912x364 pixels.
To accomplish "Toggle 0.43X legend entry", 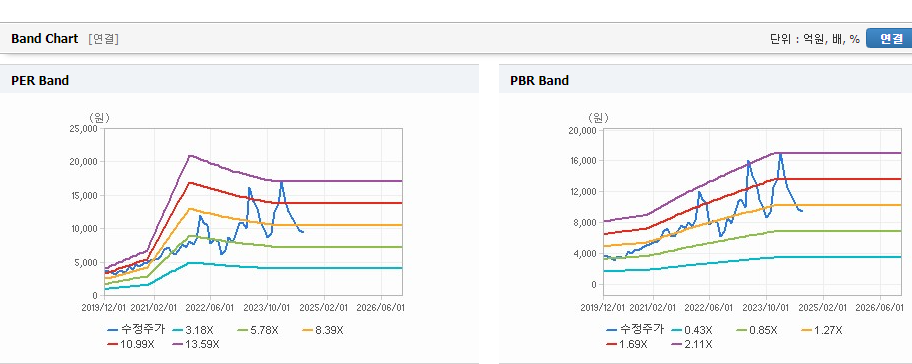I will pyautogui.click(x=692, y=330).
